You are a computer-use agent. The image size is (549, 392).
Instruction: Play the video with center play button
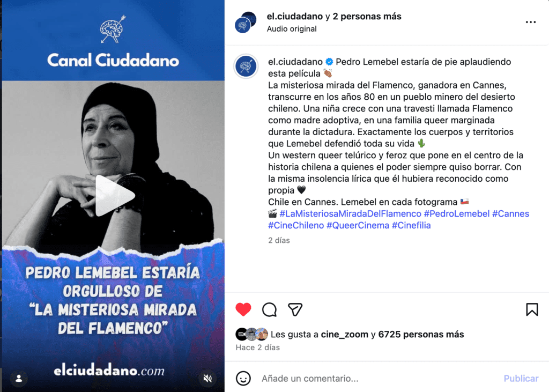[x=114, y=196]
